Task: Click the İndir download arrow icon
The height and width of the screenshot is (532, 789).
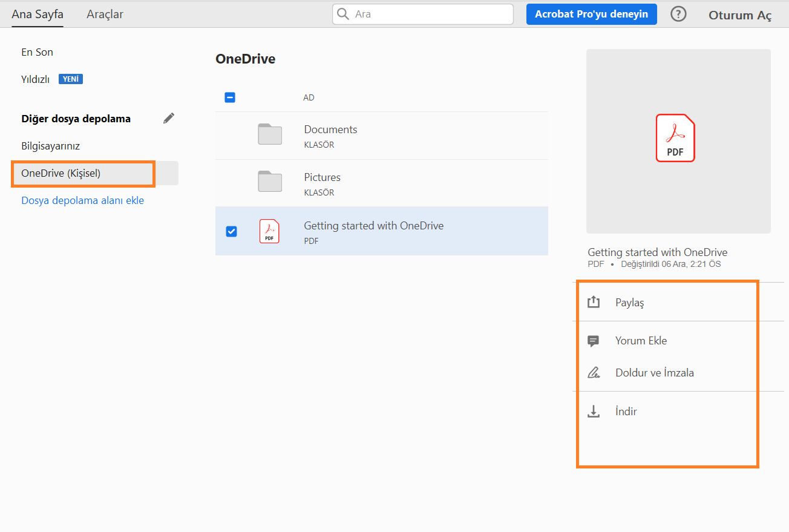Action: click(x=594, y=410)
